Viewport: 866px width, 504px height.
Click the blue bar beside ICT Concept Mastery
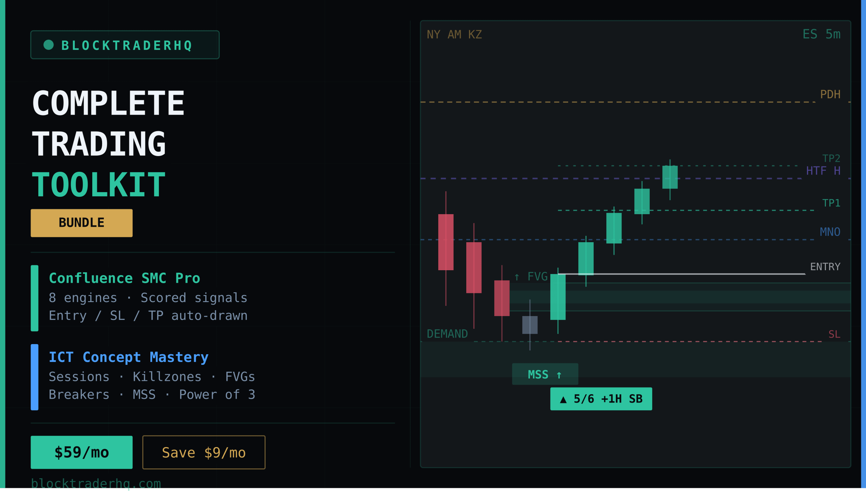(35, 377)
